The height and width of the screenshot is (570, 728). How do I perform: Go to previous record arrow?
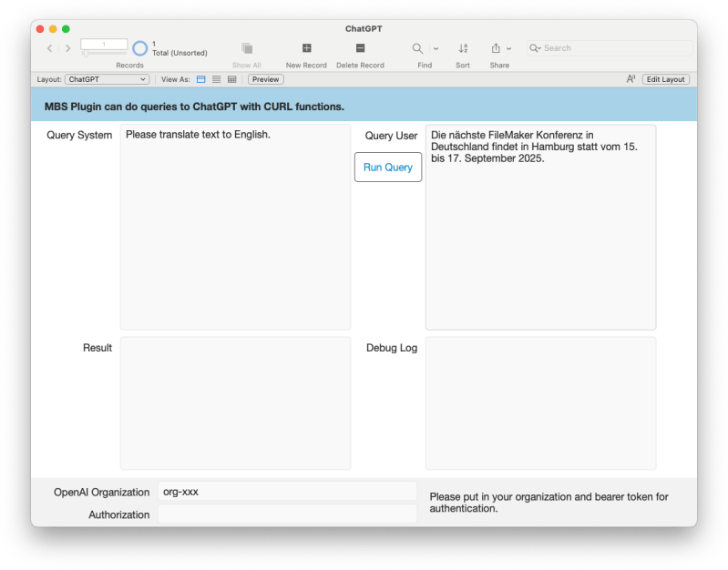(x=50, y=48)
